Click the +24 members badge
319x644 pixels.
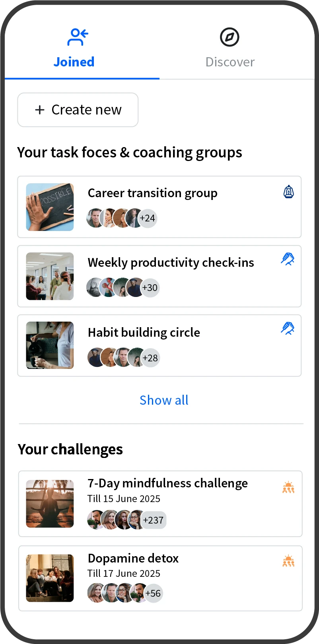147,218
